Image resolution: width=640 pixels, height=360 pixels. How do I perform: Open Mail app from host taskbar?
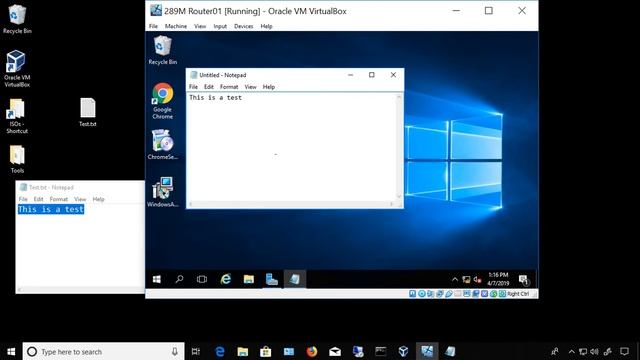(x=335, y=351)
